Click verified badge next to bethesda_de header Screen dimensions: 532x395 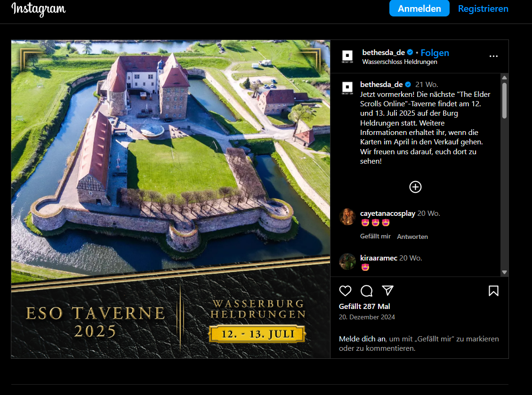[410, 53]
